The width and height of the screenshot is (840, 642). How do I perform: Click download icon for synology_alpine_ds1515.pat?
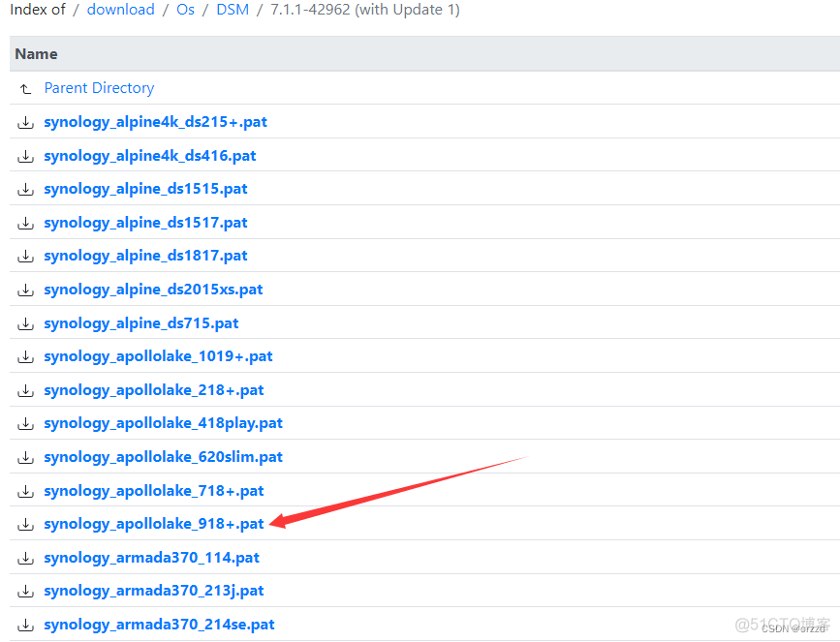point(26,190)
